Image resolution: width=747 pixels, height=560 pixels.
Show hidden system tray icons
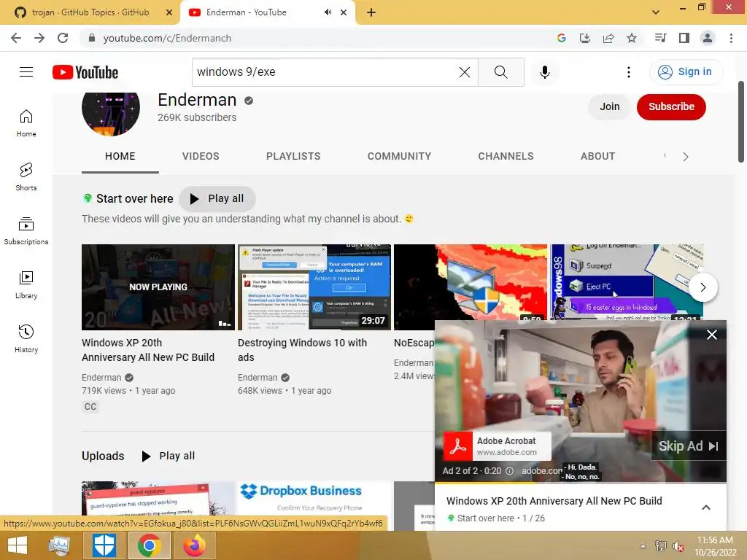pyautogui.click(x=643, y=545)
